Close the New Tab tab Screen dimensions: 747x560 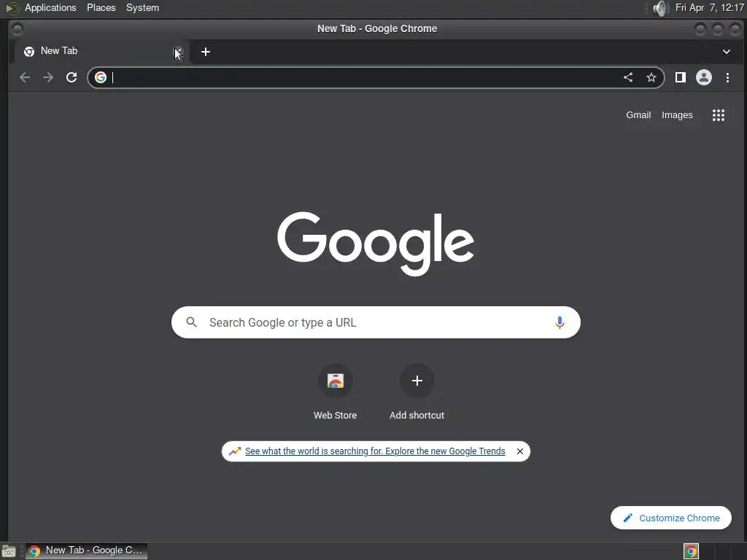[x=179, y=52]
